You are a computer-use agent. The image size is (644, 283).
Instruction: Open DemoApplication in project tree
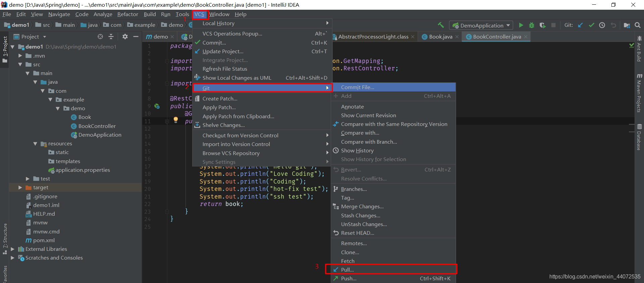(x=100, y=135)
